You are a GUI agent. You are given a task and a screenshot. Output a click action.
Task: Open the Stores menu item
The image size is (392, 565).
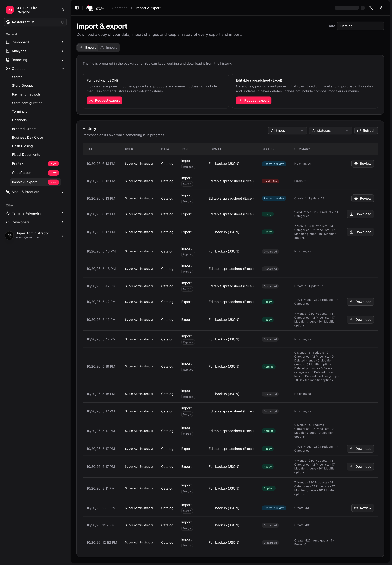[35, 77]
